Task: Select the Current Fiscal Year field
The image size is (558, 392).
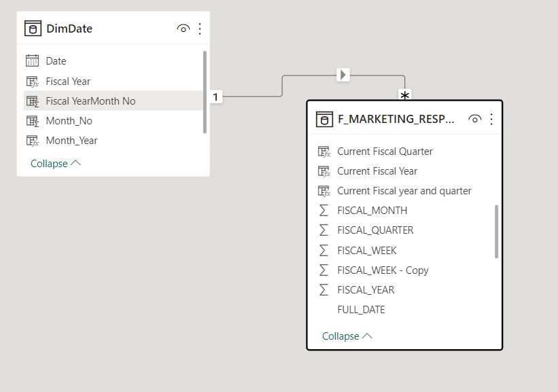Action: click(x=404, y=171)
